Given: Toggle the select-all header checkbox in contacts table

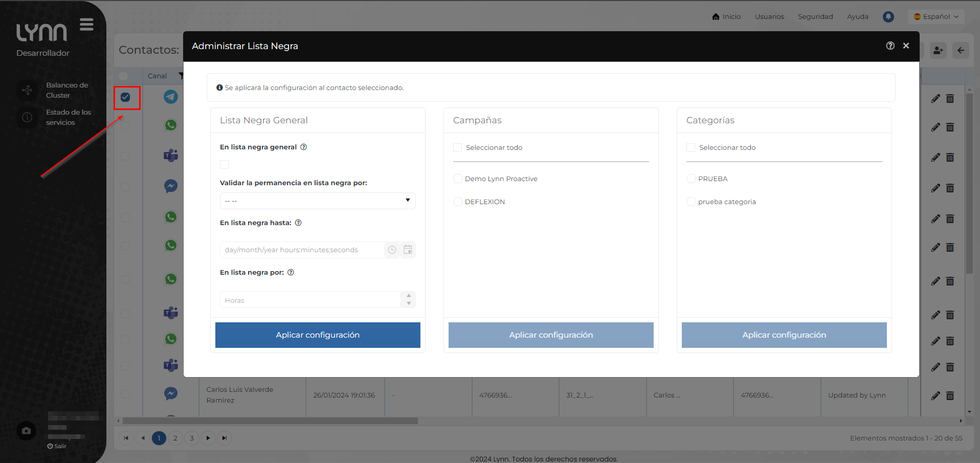Looking at the screenshot, I should (123, 76).
